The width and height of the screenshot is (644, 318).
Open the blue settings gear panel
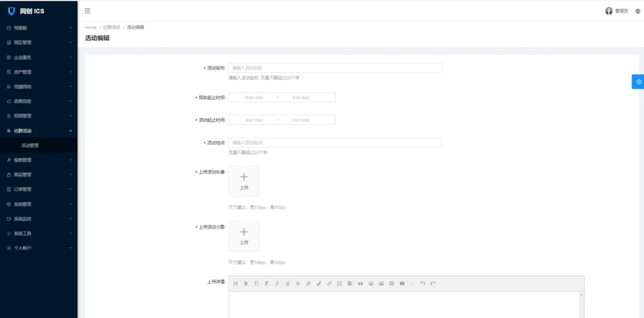(x=638, y=82)
